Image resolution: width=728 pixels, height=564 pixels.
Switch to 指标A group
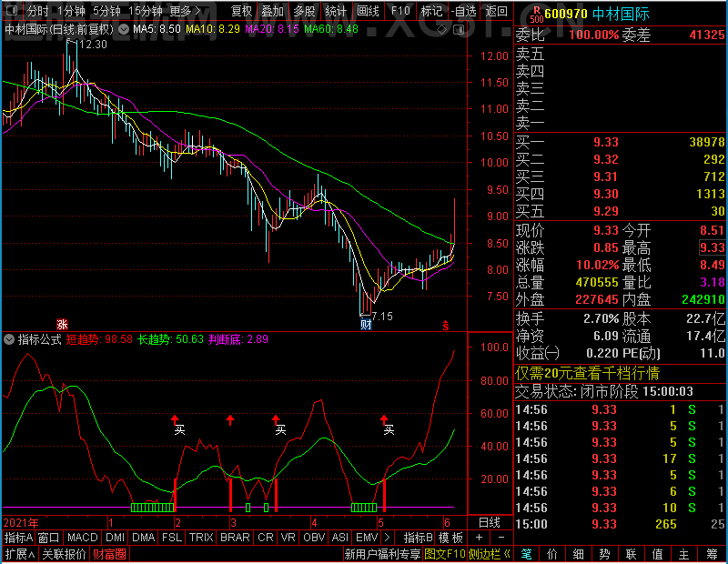point(18,538)
